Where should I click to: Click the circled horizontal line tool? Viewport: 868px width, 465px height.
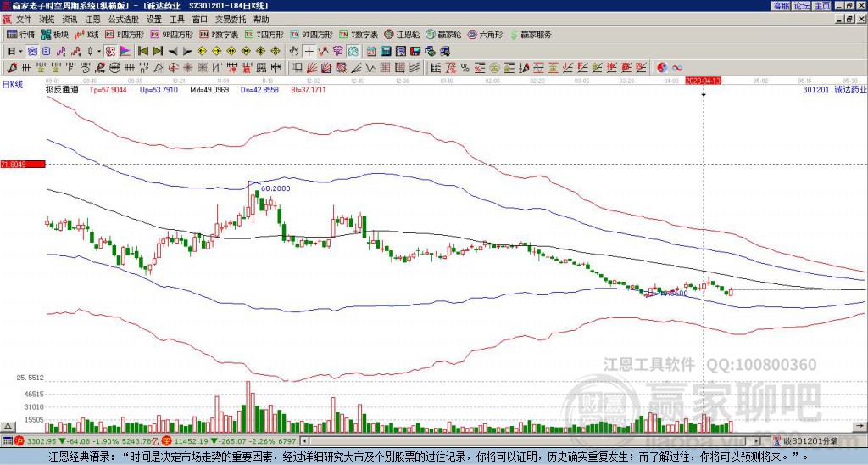[114, 68]
